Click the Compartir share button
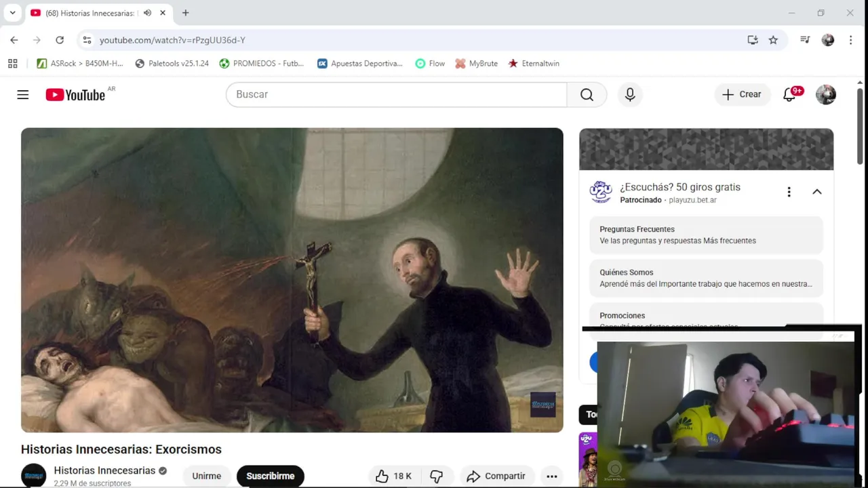 click(x=496, y=476)
